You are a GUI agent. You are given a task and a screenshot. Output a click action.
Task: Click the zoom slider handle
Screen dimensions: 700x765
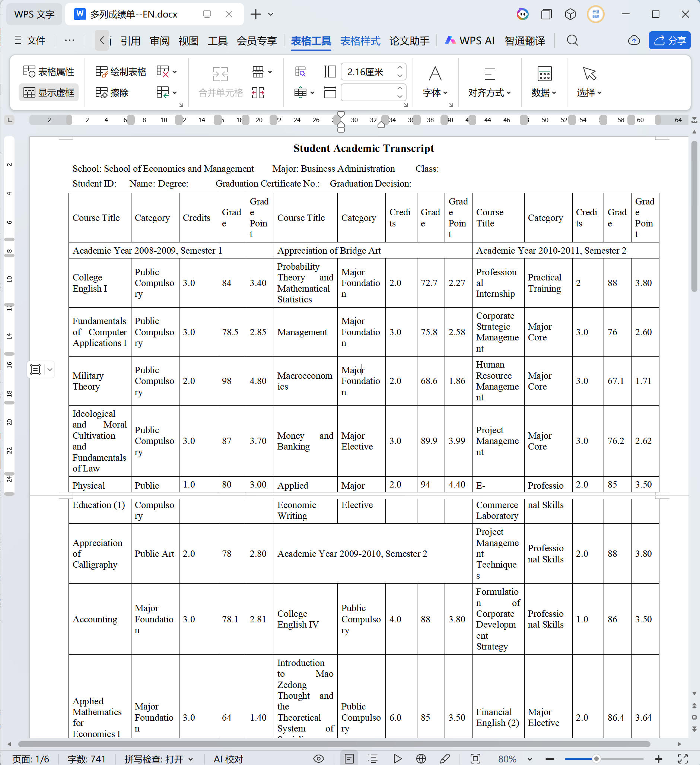(596, 759)
